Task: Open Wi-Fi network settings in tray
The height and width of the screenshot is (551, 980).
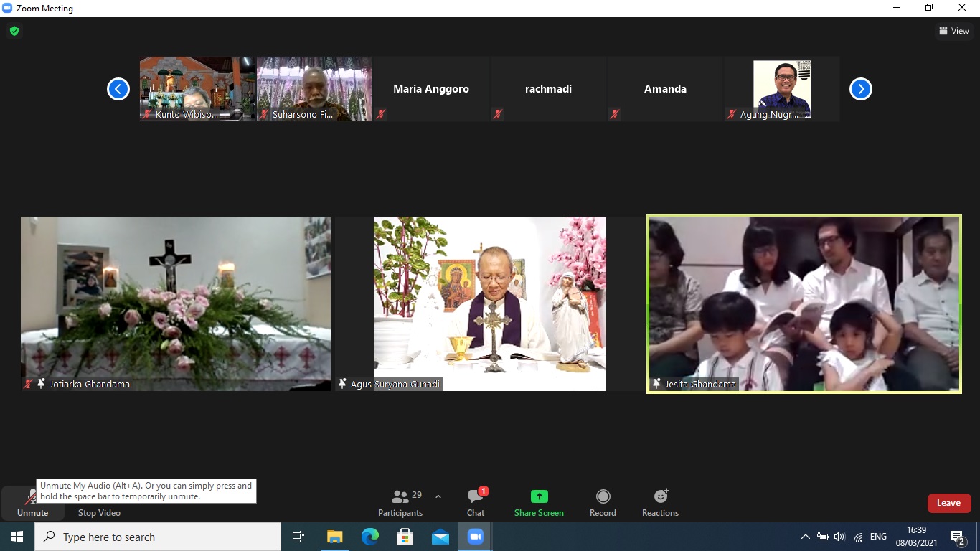Action: (x=858, y=537)
